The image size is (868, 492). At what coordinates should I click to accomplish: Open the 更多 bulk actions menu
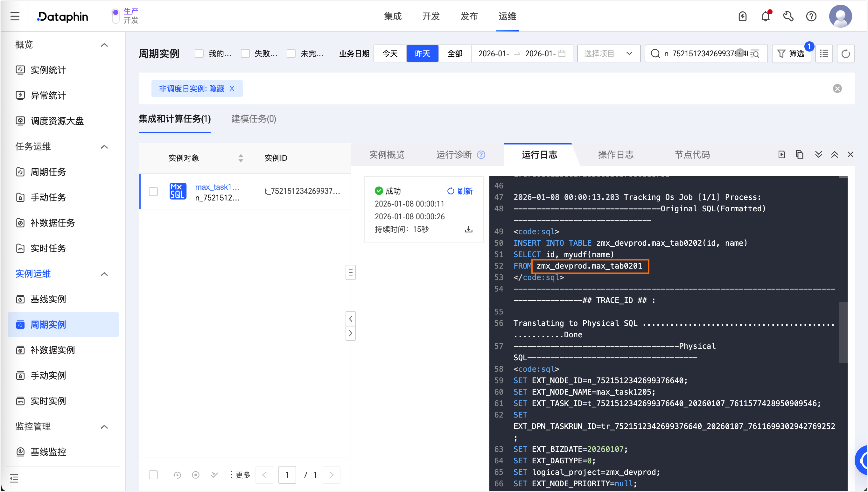(x=240, y=475)
